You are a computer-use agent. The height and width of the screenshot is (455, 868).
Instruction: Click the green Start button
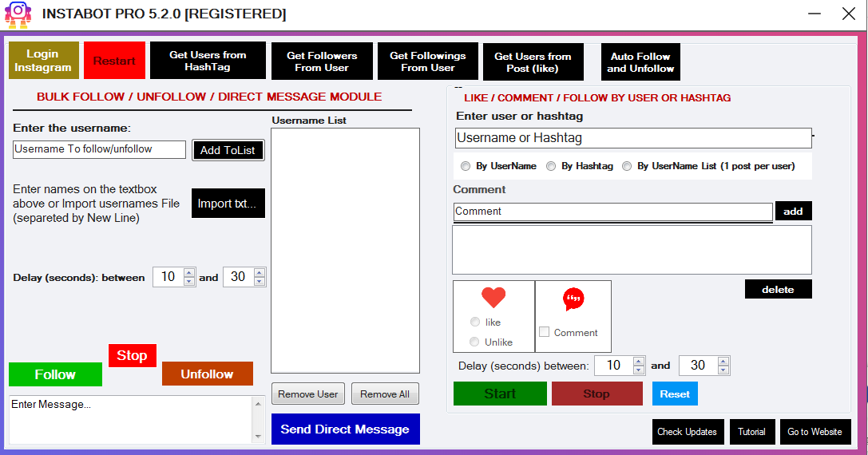coord(500,394)
